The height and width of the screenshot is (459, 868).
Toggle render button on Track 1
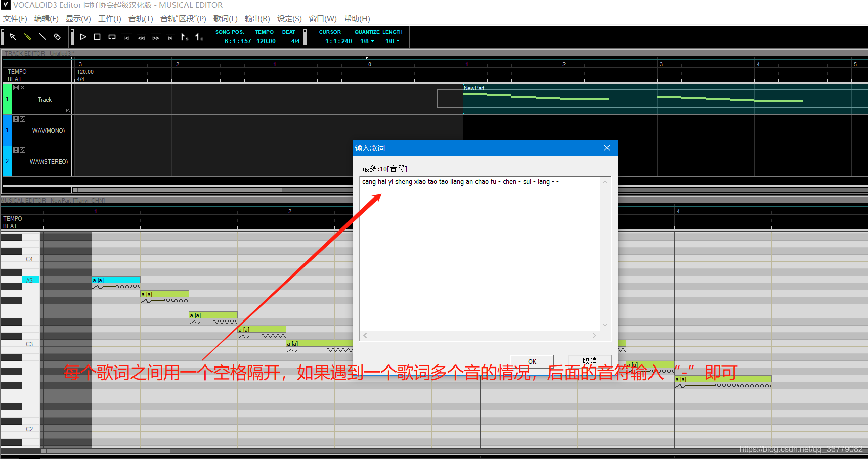[x=67, y=110]
